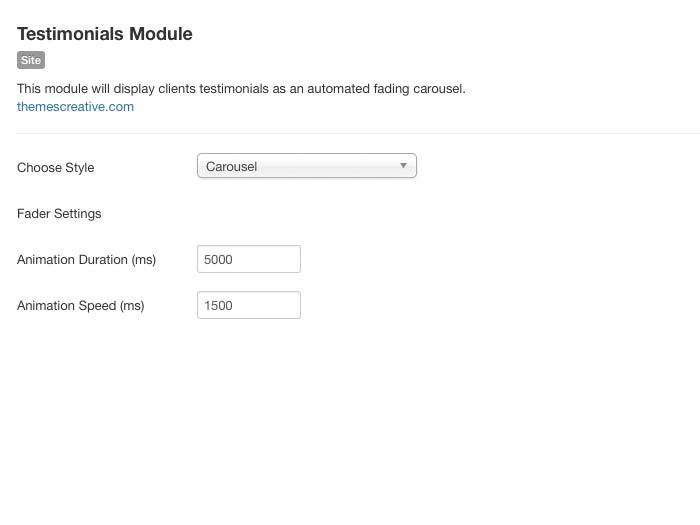Screen dimensions: 700x525
Task: Click the module description text
Action: click(241, 88)
